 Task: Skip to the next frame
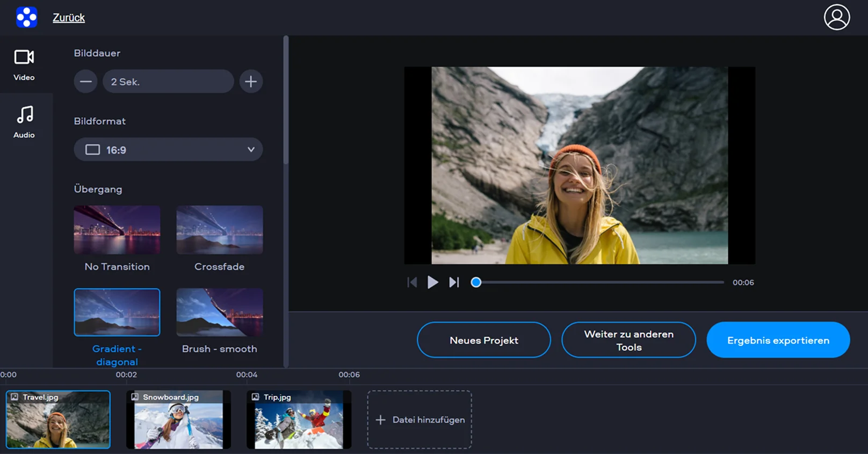point(454,282)
